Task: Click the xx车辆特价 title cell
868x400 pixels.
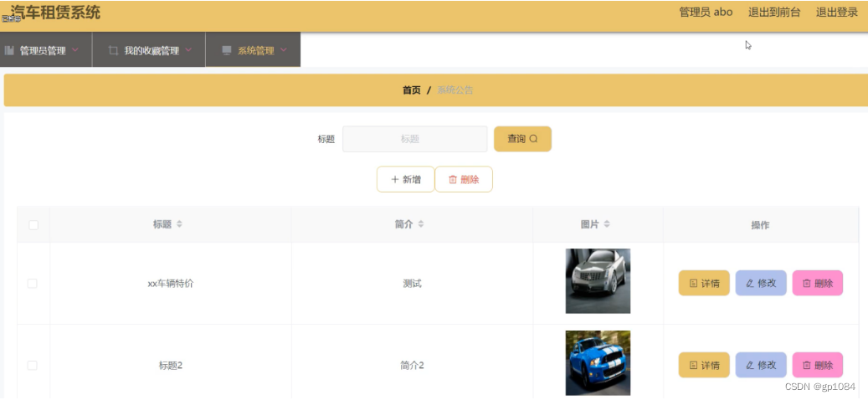Action: click(171, 284)
